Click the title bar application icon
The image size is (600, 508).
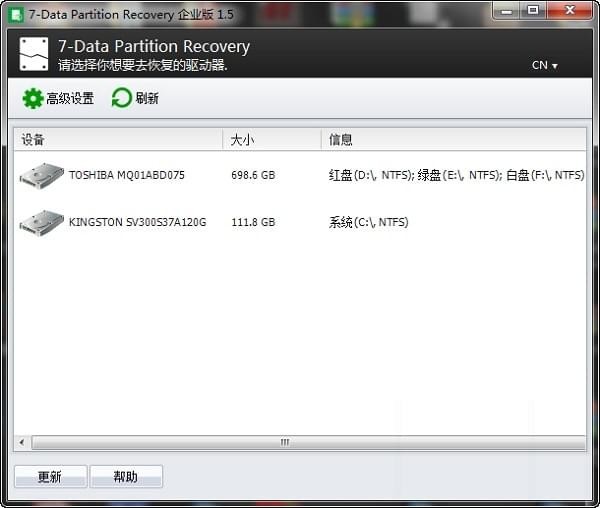click(16, 15)
